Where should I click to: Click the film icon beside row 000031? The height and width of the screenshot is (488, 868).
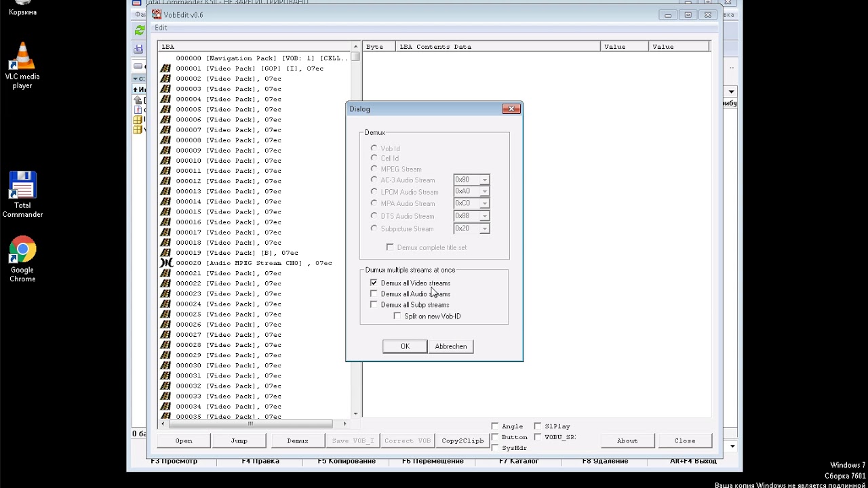[165, 375]
